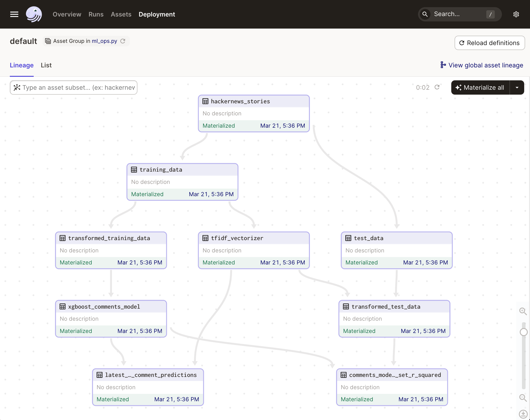530x420 pixels.
Task: Click the training_data table icon
Action: pos(134,170)
